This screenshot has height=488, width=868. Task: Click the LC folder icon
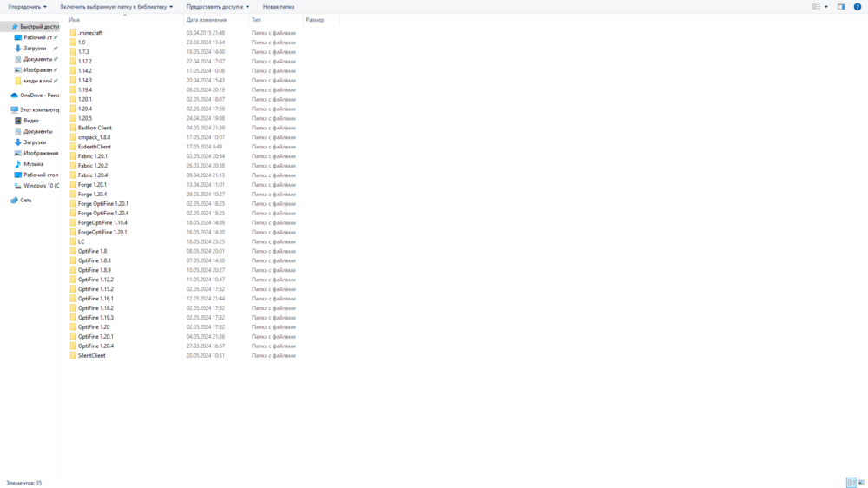[73, 241]
